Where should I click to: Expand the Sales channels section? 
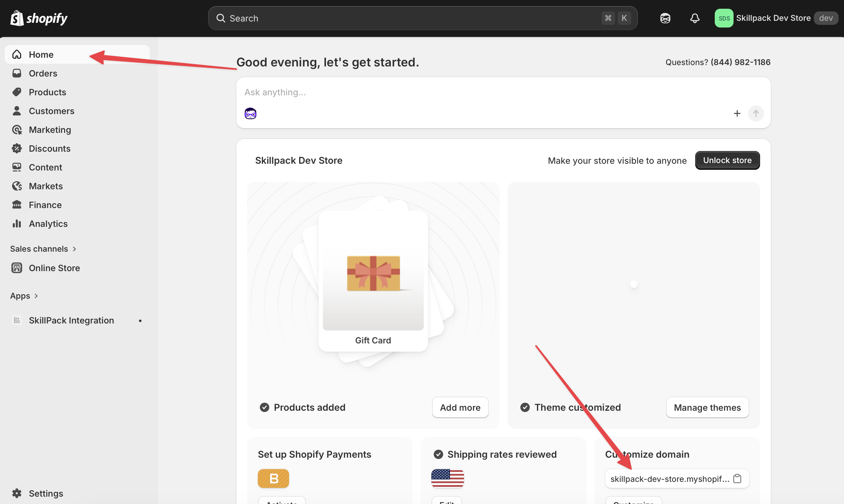pyautogui.click(x=43, y=249)
